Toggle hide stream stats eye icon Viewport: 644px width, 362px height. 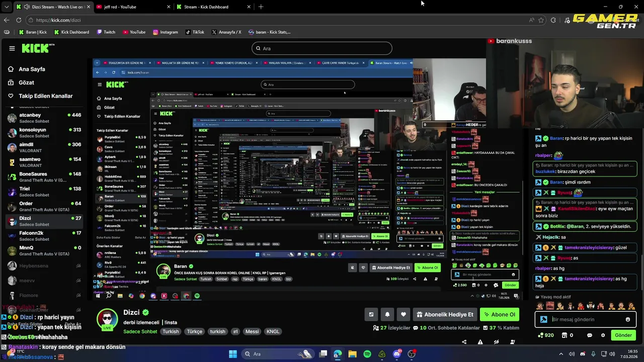(x=496, y=342)
